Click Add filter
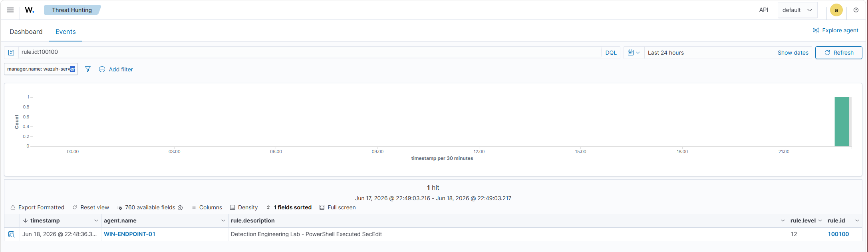The height and width of the screenshot is (252, 868). click(116, 69)
